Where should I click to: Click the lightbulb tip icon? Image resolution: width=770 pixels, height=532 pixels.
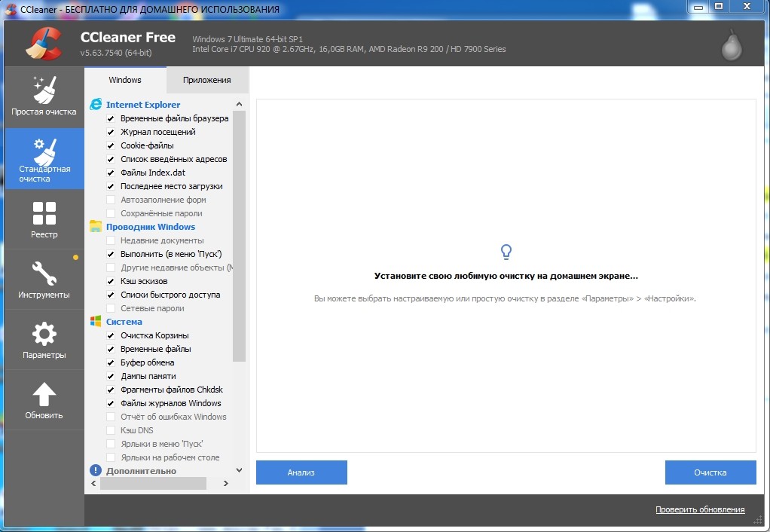506,252
